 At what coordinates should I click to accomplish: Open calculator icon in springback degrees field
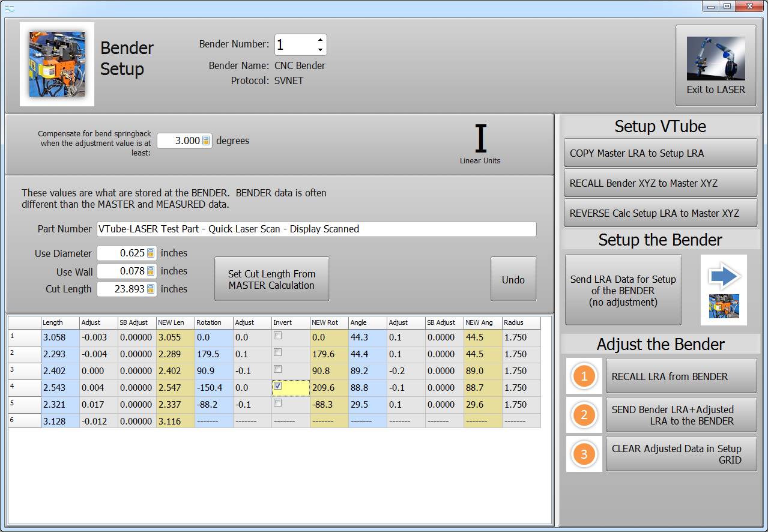point(206,141)
